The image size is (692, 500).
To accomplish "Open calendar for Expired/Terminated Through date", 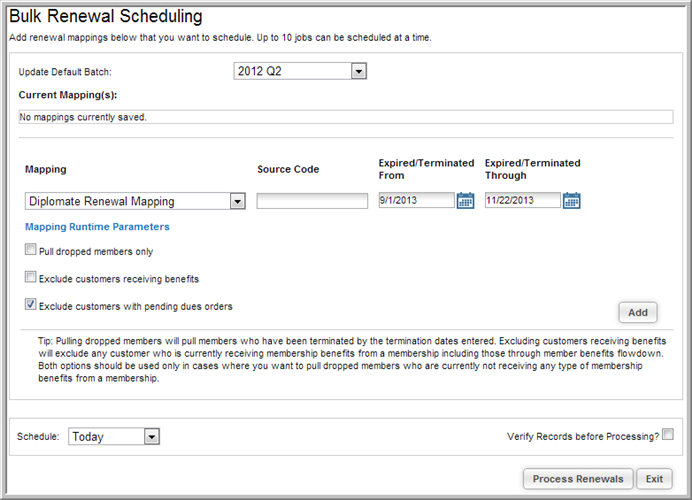I will (572, 201).
